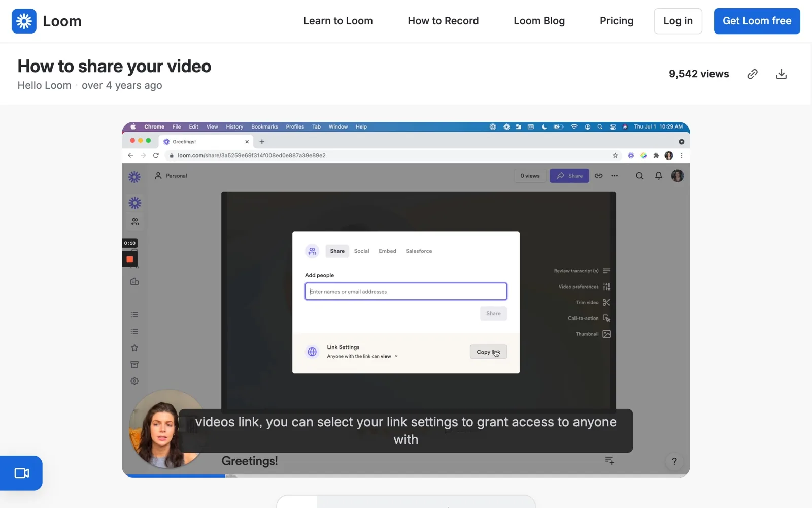This screenshot has width=812, height=508.
Task: Click the help question mark in video
Action: tap(674, 461)
